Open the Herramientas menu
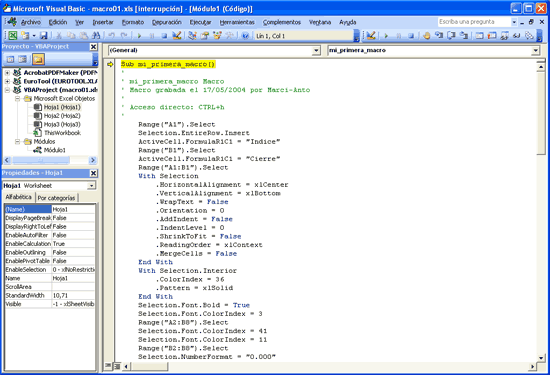550x375 pixels. click(237, 22)
